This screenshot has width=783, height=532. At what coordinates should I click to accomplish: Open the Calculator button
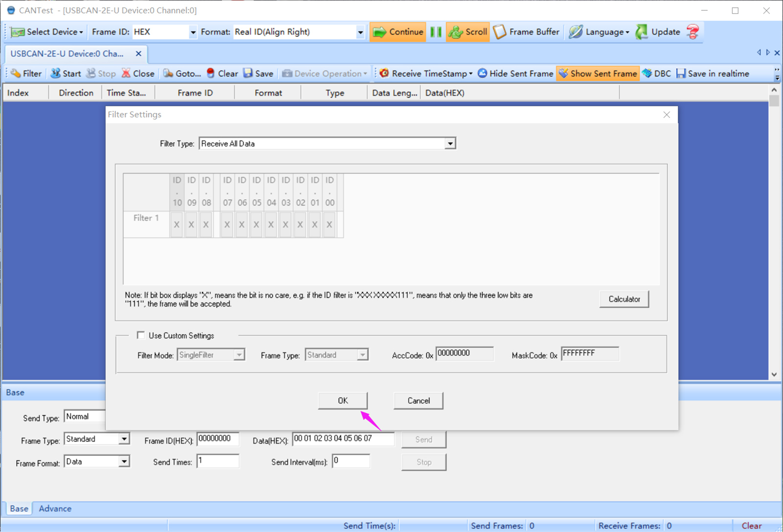(x=624, y=299)
